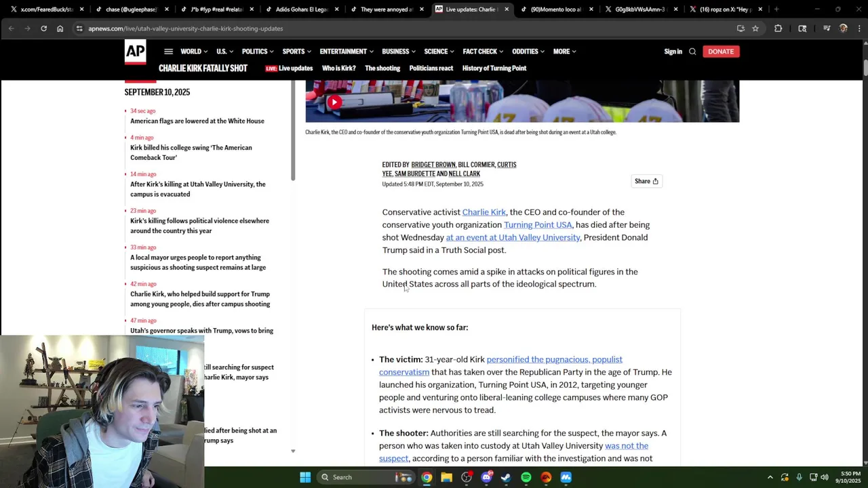This screenshot has width=868, height=488.
Task: Open the EA app from the taskbar
Action: 546,477
